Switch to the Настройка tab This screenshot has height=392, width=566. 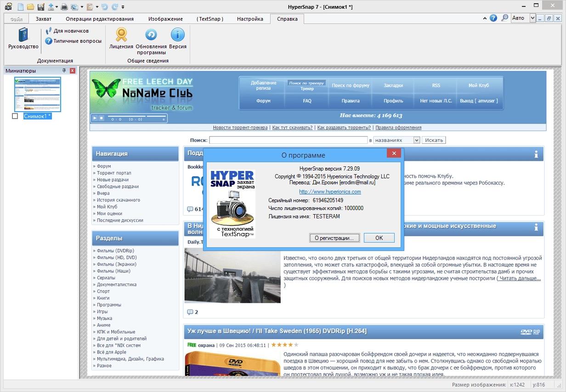[250, 19]
